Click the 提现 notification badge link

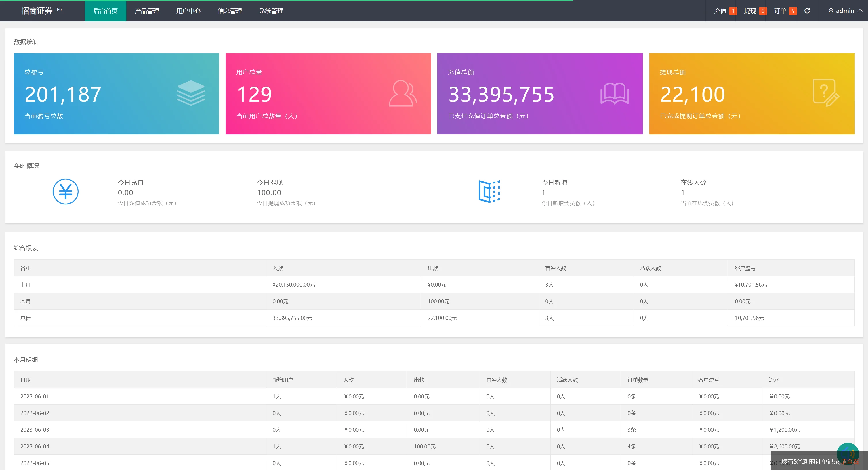point(755,11)
